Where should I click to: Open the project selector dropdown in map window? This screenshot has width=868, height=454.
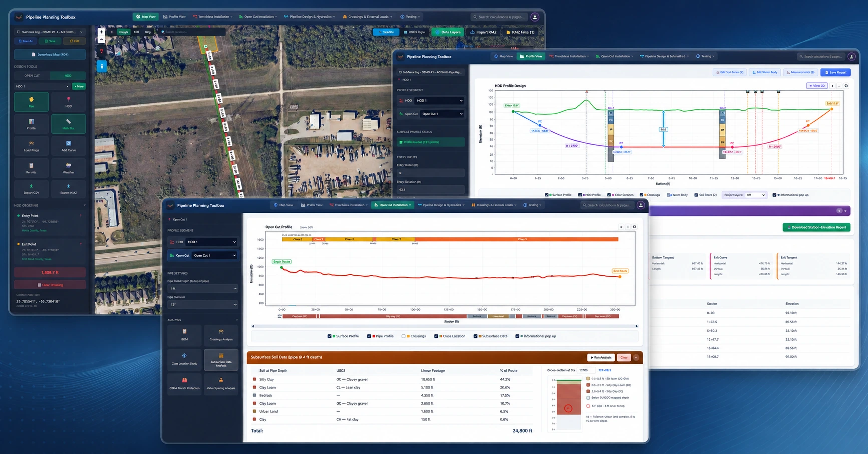point(49,32)
